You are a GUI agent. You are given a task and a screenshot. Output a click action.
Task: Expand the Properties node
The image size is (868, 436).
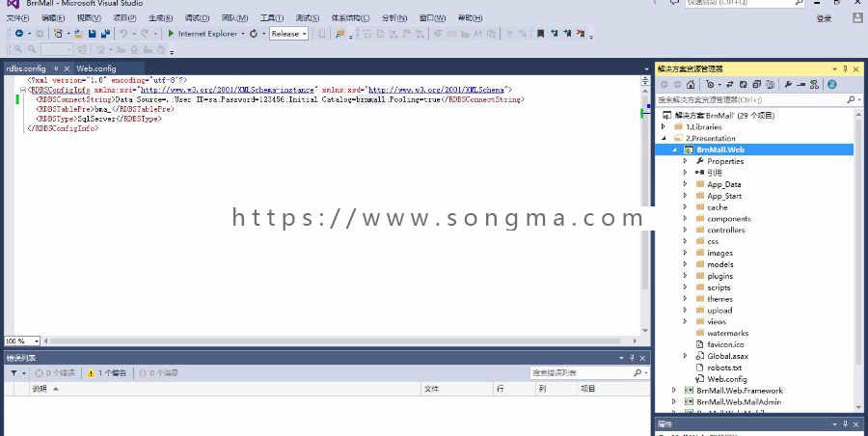click(x=685, y=161)
